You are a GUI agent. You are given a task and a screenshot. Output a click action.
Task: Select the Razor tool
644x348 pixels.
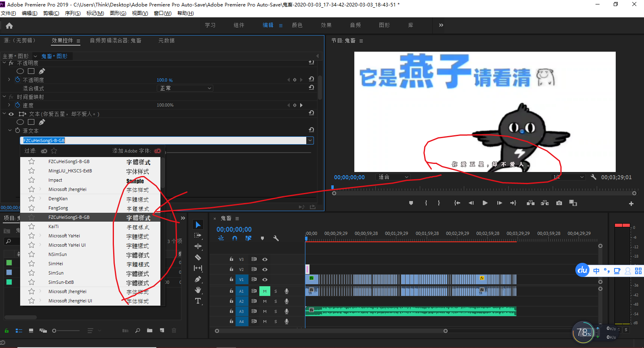pyautogui.click(x=198, y=257)
